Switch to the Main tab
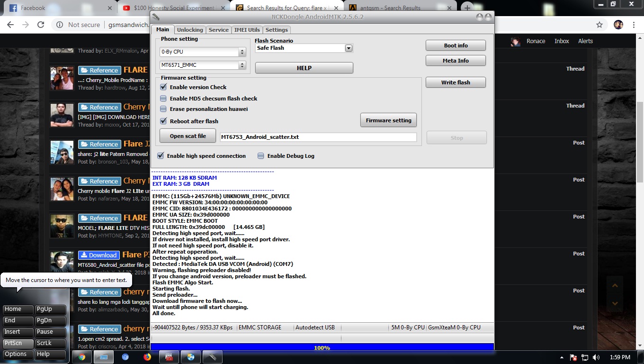Screen dimensions: 644x364 (162, 29)
